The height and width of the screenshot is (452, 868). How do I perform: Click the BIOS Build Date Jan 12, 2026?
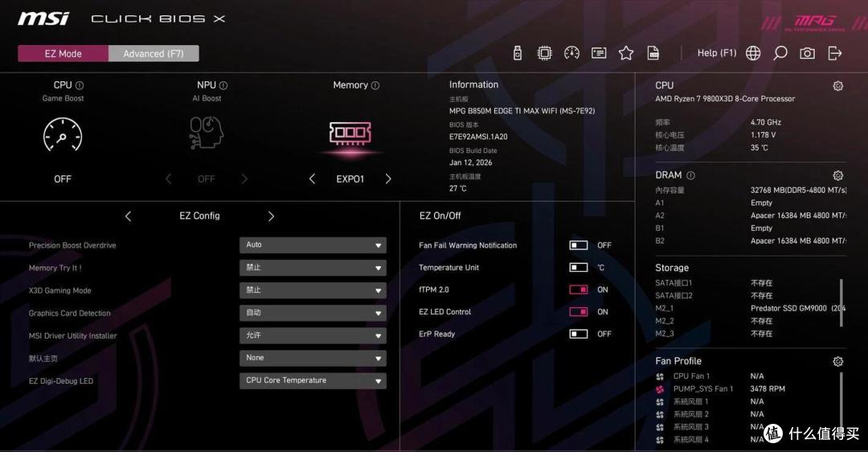coord(470,162)
